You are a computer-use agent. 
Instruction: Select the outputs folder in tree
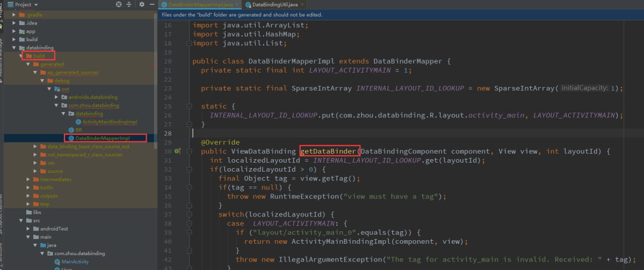coord(49,195)
